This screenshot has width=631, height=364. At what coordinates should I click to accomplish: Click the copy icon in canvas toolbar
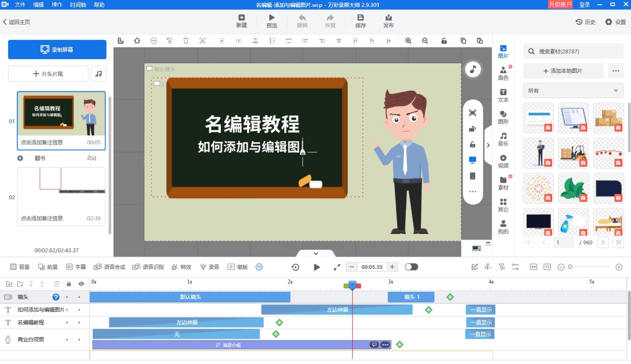(x=463, y=41)
